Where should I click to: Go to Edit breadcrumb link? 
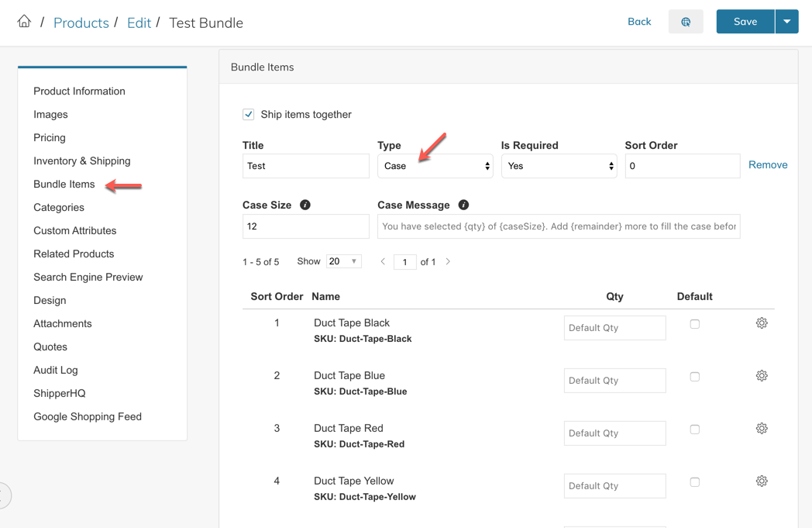[139, 22]
